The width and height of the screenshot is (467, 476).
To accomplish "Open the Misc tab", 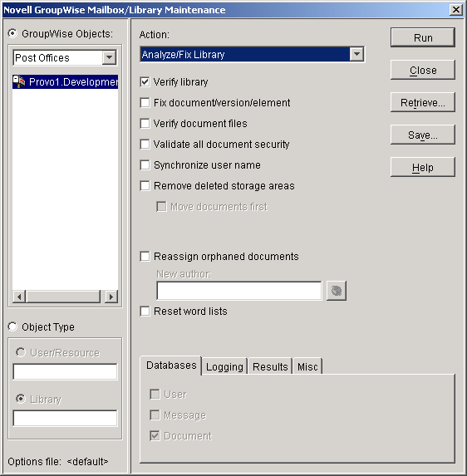I will pos(307,366).
